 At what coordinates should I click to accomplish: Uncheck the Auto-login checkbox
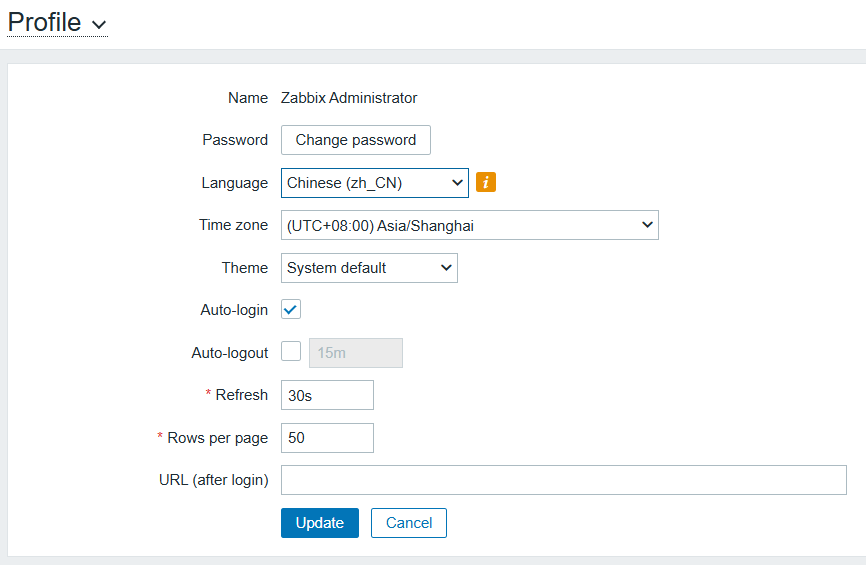pyautogui.click(x=291, y=310)
